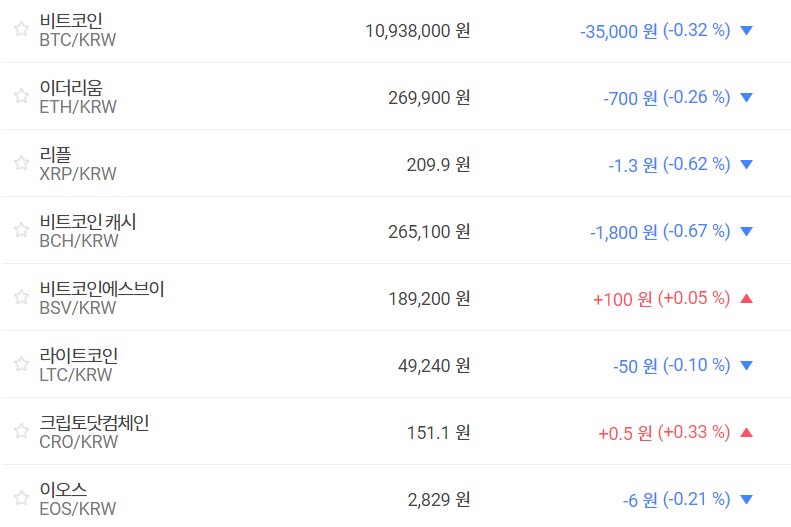This screenshot has height=527, width=791.
Task: Favorite Bitcoin with its star icon
Action: pyautogui.click(x=21, y=29)
